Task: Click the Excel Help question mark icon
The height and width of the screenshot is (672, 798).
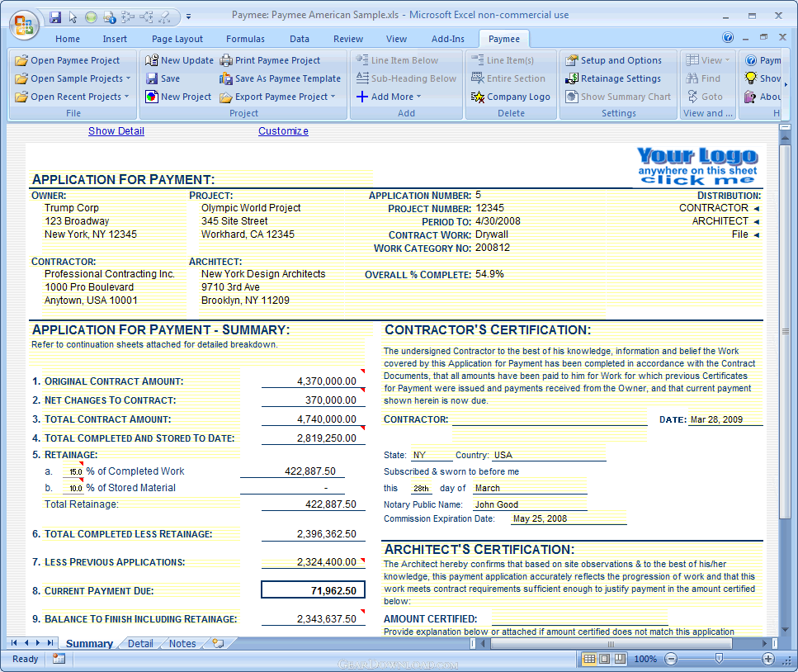Action: 728,37
